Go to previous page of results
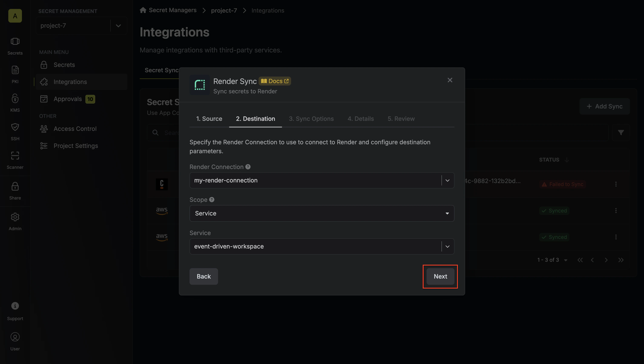644x364 pixels. pyautogui.click(x=592, y=260)
